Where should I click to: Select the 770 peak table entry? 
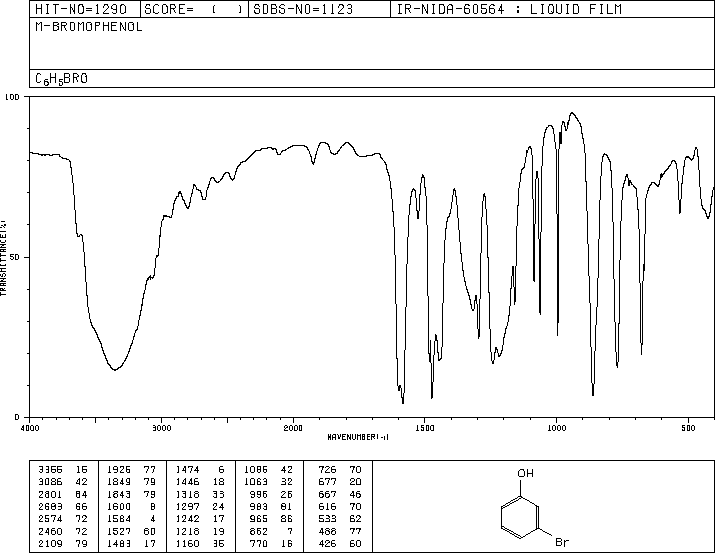click(271, 543)
